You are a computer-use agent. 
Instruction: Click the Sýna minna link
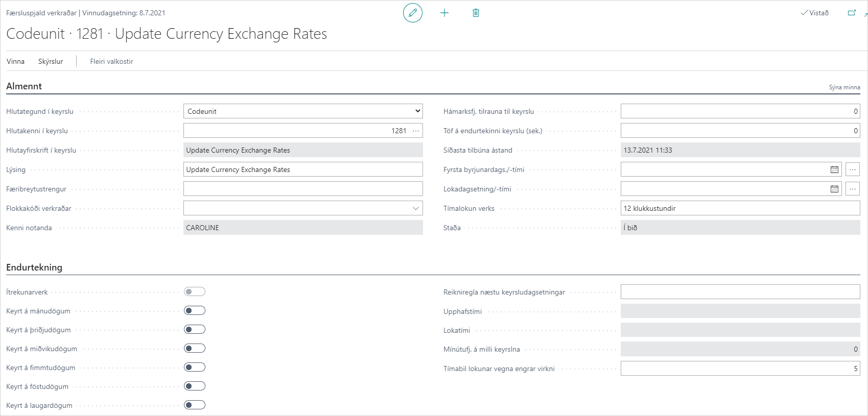pos(844,87)
